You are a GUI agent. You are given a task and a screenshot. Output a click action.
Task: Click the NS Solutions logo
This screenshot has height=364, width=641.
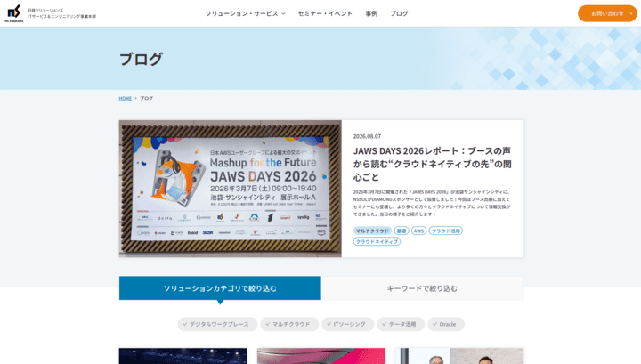coord(14,13)
